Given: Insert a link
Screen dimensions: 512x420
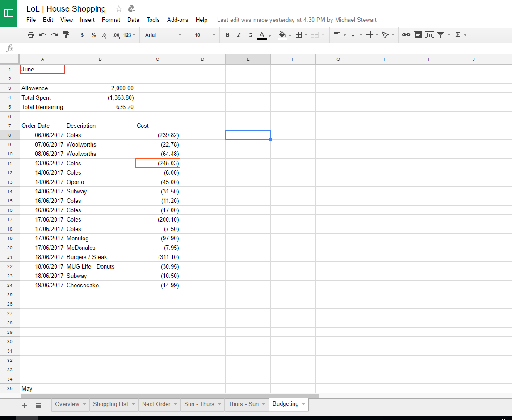Looking at the screenshot, I should (406, 34).
